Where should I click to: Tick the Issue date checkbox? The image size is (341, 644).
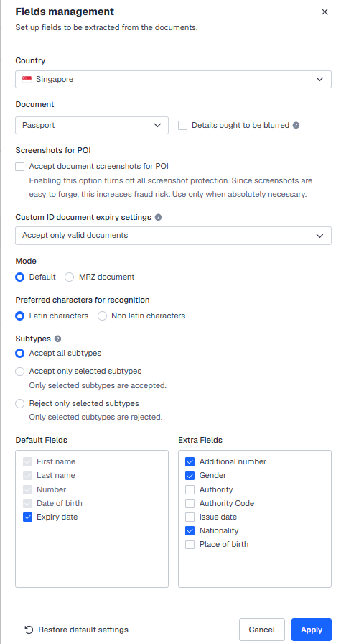190,517
